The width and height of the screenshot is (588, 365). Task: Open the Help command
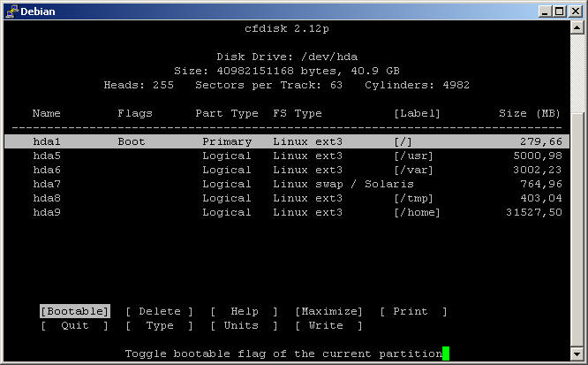[244, 311]
